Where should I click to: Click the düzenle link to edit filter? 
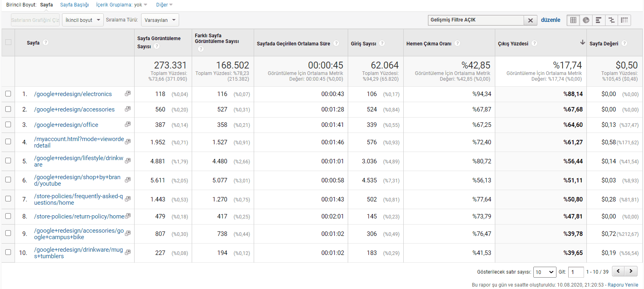(550, 20)
